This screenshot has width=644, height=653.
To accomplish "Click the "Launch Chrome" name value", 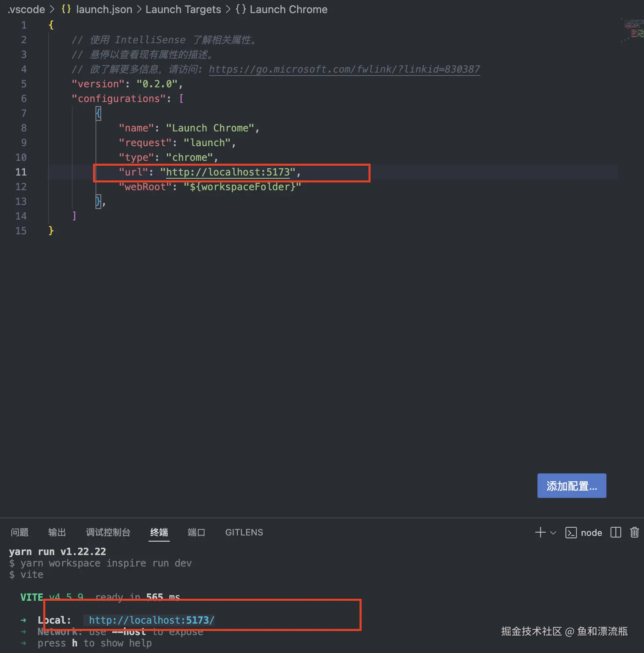I will point(210,128).
